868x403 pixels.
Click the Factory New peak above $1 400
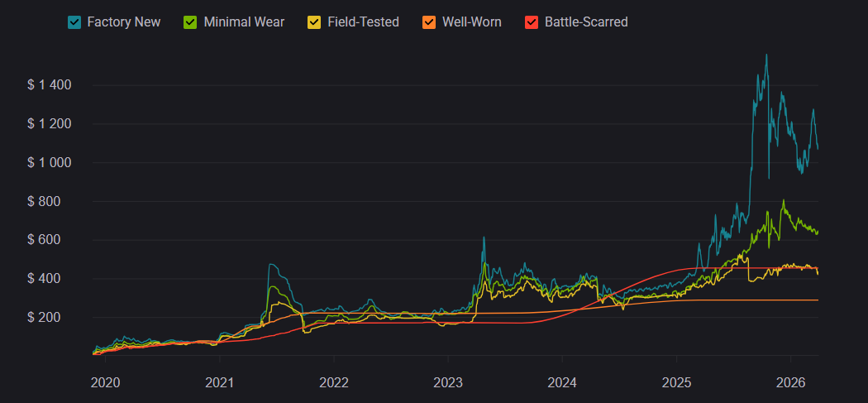click(x=766, y=55)
